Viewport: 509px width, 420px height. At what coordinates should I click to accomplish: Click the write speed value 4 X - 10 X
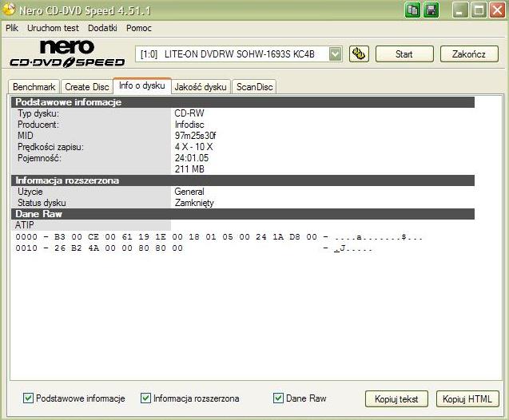coord(194,147)
